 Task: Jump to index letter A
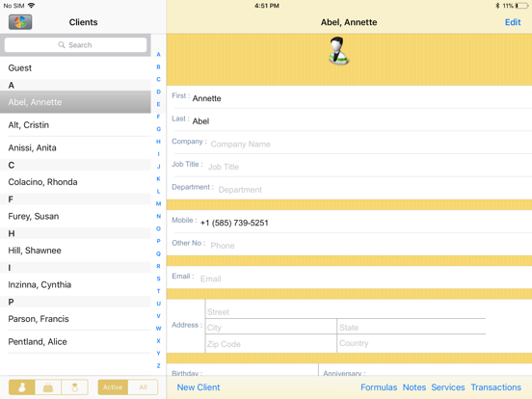pyautogui.click(x=158, y=54)
